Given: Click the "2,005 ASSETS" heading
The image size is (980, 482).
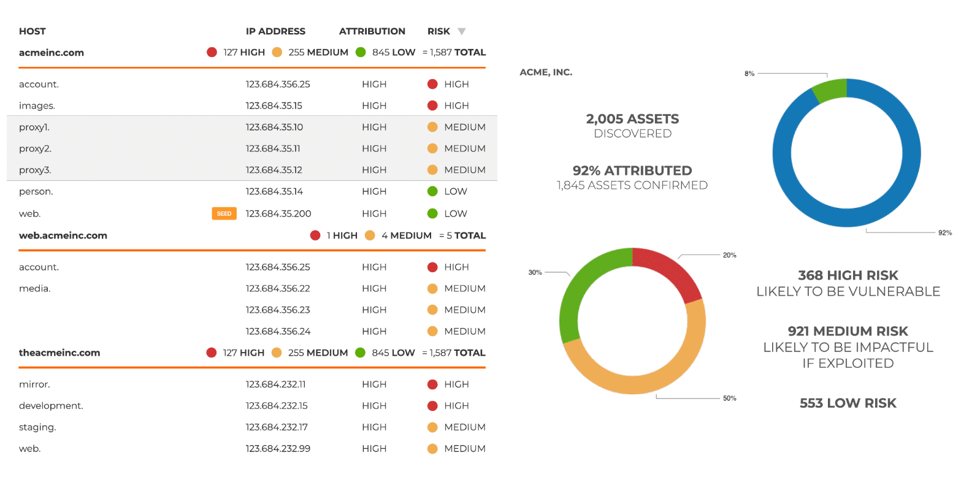Looking at the screenshot, I should point(632,119).
